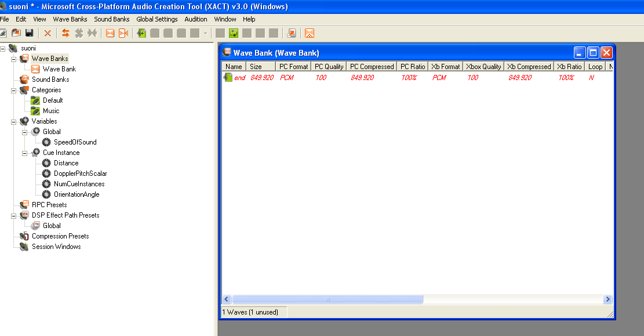The height and width of the screenshot is (336, 644).
Task: Sort by the PC Quality column header
Action: [329, 67]
